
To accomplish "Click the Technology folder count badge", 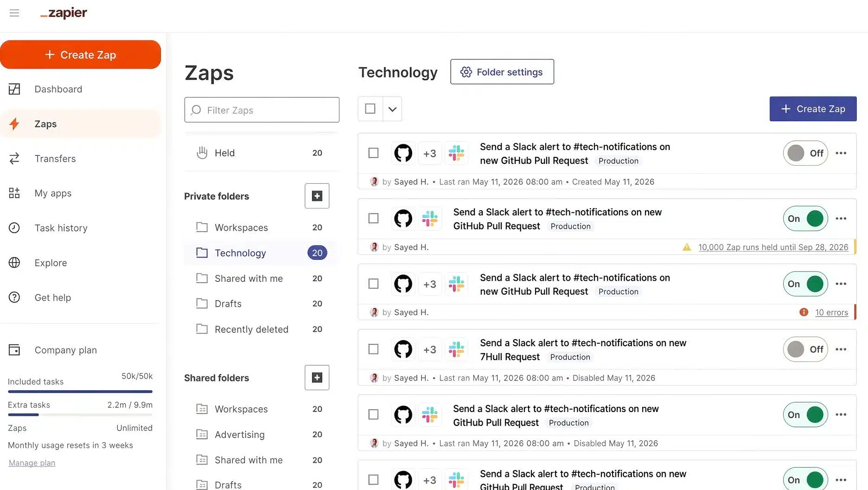I will [x=317, y=253].
